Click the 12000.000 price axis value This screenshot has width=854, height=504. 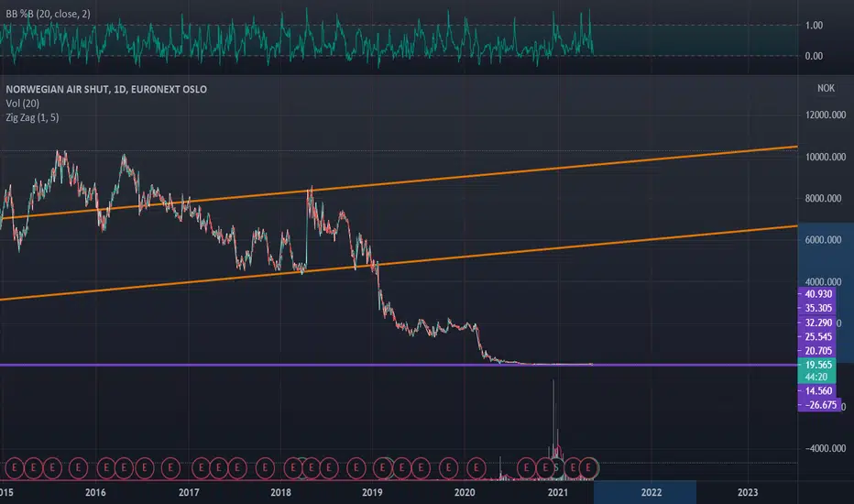tap(826, 115)
